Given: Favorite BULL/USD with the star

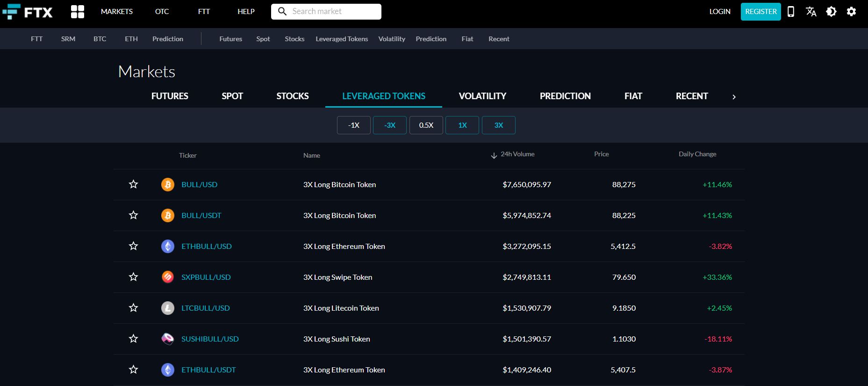Looking at the screenshot, I should 133,184.
